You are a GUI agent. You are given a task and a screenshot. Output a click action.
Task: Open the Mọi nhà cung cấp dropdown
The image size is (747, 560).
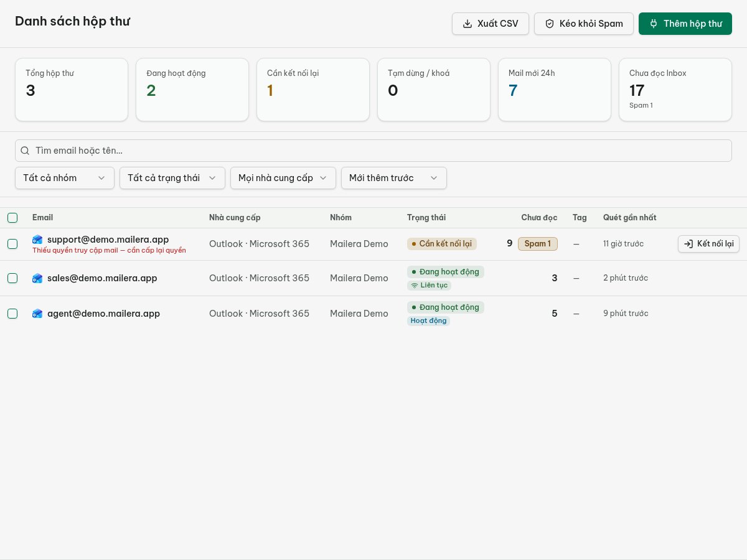coord(283,178)
